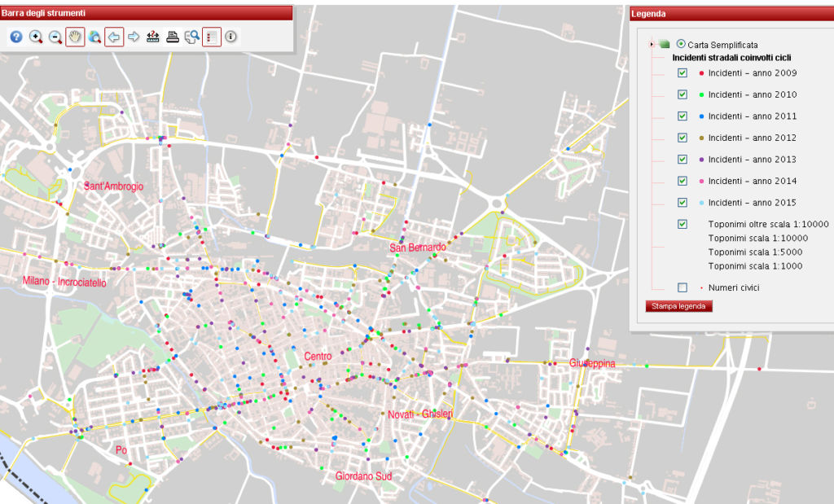Screen dimensions: 834x504
Task: Select the Carta Semplificata radio button
Action: click(681, 44)
